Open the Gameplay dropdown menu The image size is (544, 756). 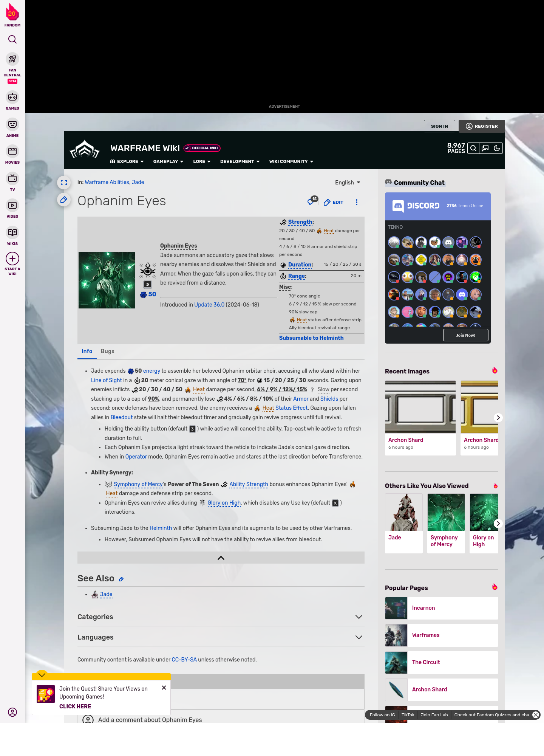click(168, 161)
